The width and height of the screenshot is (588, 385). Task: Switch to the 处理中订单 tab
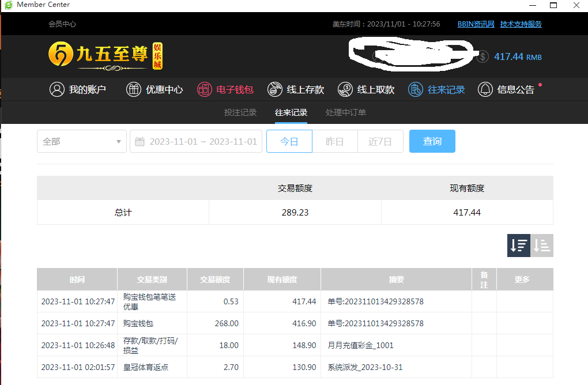click(346, 112)
